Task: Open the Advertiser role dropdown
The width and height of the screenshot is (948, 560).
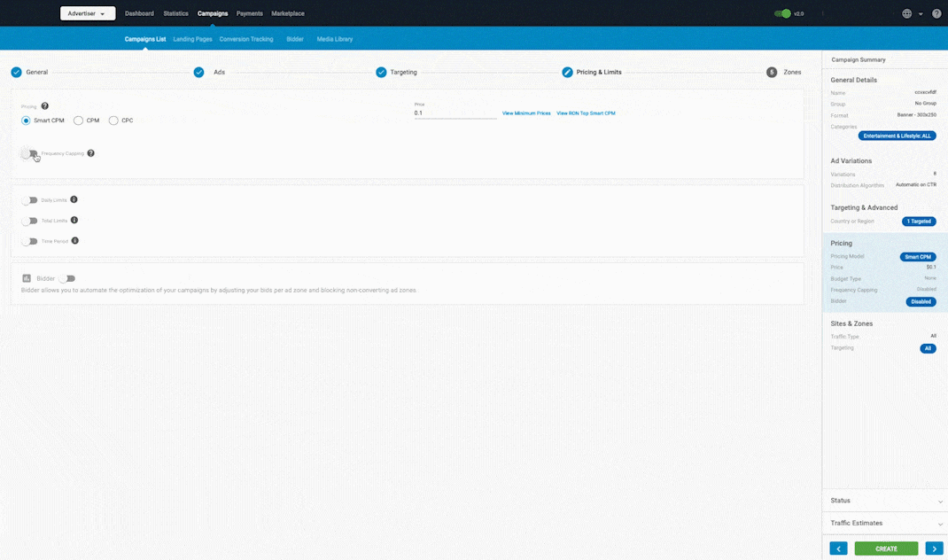Action: click(88, 13)
